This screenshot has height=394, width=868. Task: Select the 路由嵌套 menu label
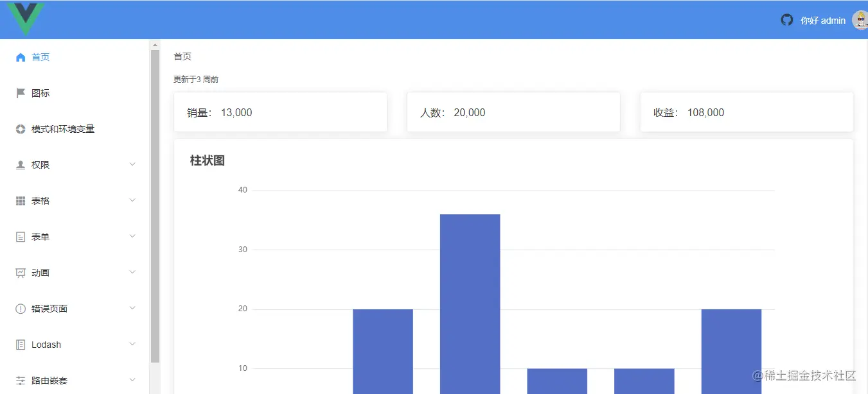49,381
